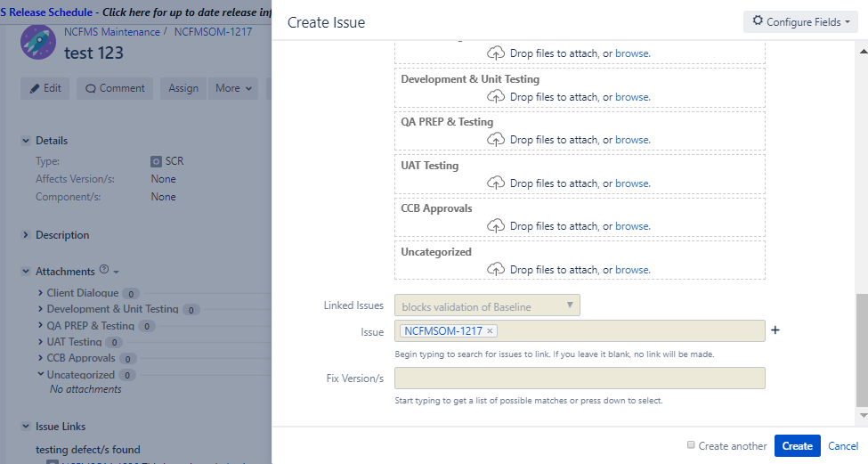Viewport: 868px width, 464px height.
Task: Click upload cloud icon under UAT Testing
Action: (x=496, y=183)
